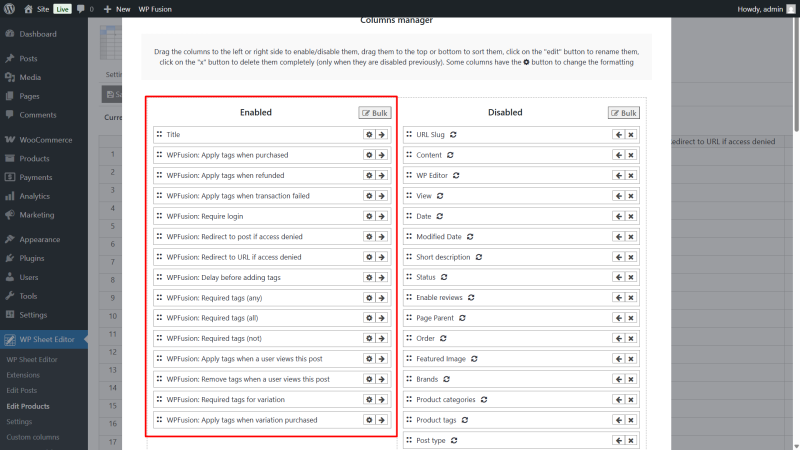Enable Featured Image column
800x450 pixels.
[x=618, y=359]
